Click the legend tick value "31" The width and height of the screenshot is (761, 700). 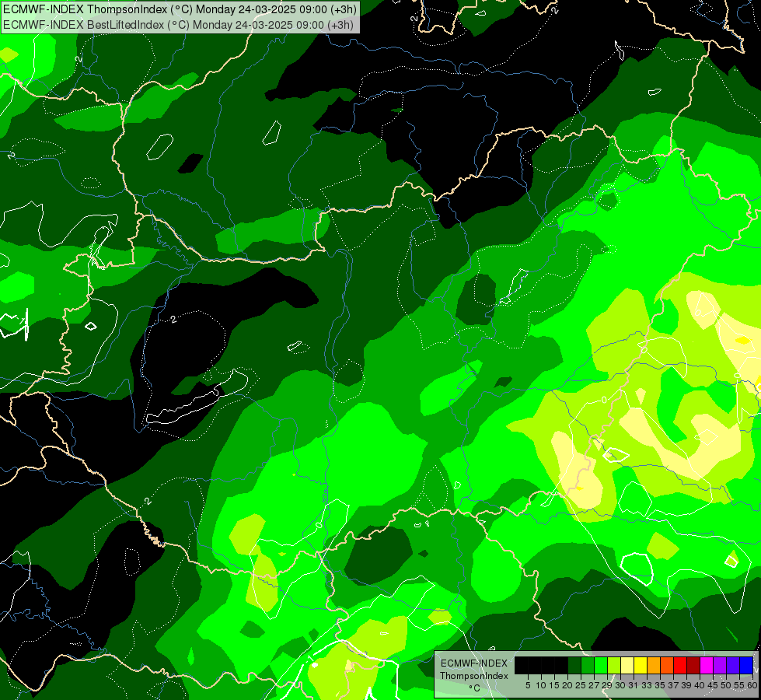(634, 685)
